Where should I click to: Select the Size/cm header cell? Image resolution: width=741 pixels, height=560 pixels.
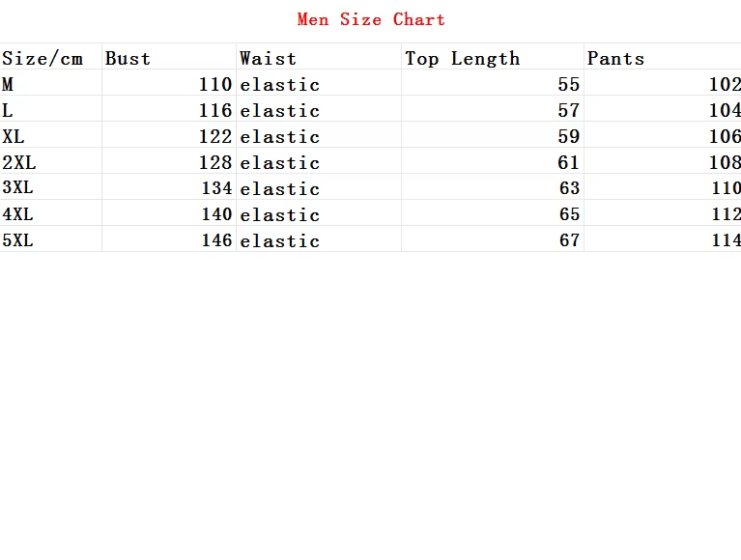43,59
